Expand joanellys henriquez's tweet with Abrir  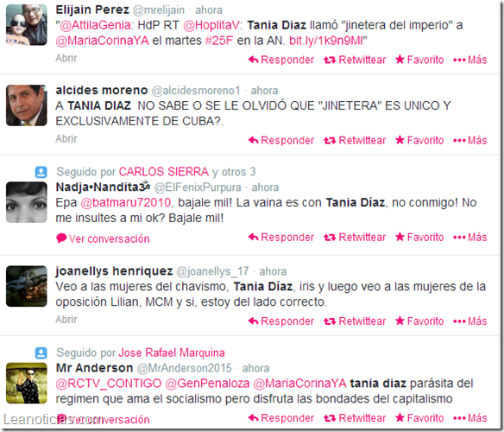66,320
